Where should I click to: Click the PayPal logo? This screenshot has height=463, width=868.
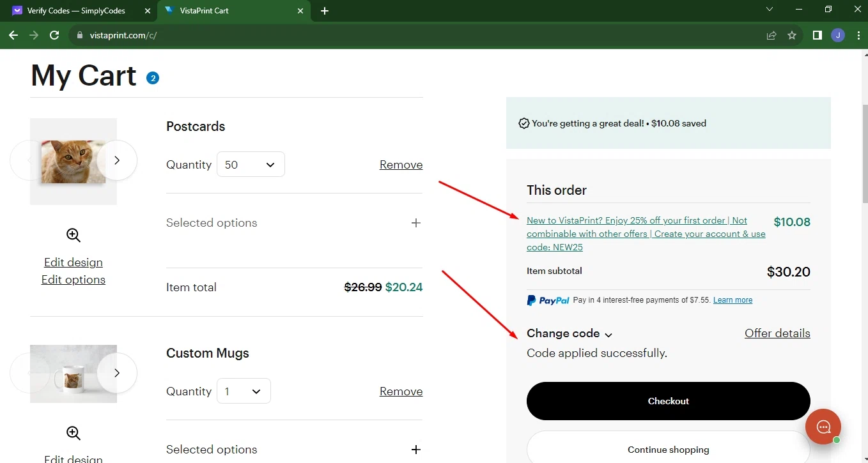coord(548,300)
